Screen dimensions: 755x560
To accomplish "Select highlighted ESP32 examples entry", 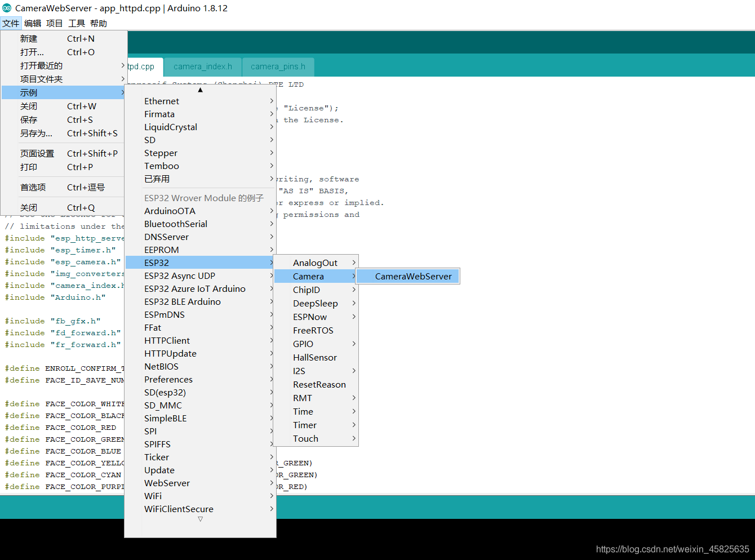I will tap(200, 263).
